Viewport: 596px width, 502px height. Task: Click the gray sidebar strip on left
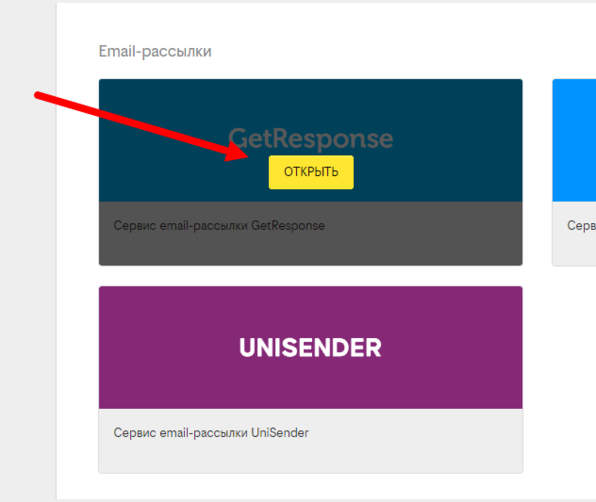pyautogui.click(x=28, y=251)
